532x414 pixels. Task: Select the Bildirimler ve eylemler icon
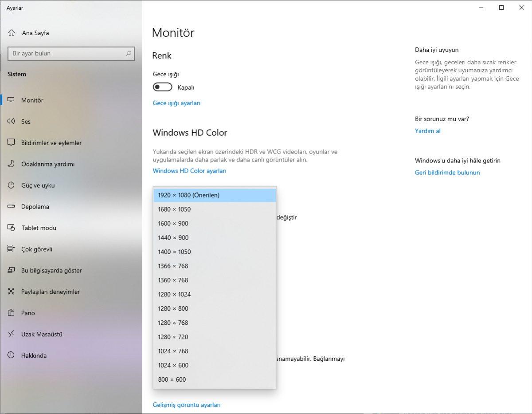click(x=11, y=142)
